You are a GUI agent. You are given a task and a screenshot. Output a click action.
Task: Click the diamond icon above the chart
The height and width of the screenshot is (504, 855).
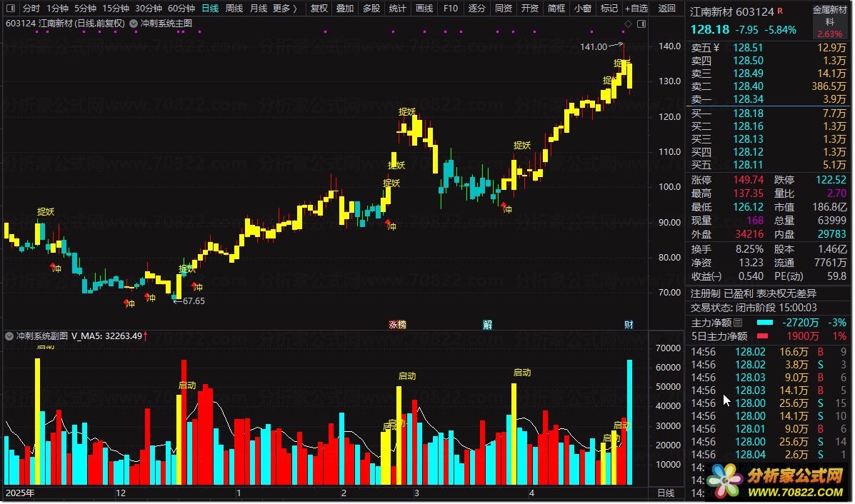[627, 24]
